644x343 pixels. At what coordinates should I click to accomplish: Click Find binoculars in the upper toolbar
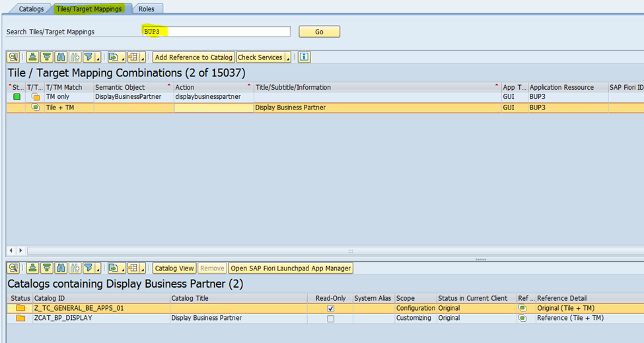[61, 57]
